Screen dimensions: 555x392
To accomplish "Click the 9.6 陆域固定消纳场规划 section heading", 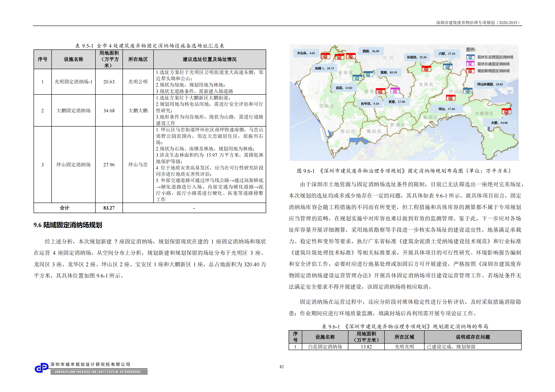I will (x=68, y=225).
